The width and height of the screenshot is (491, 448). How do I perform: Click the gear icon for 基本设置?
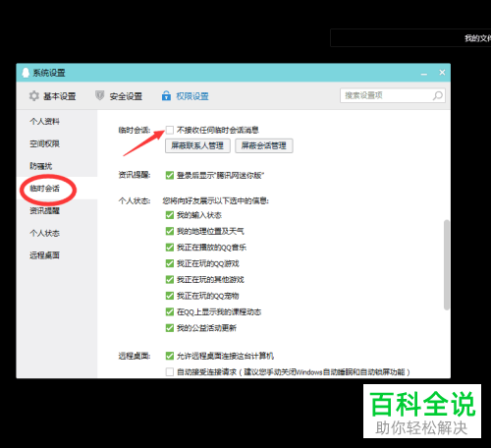(x=33, y=96)
